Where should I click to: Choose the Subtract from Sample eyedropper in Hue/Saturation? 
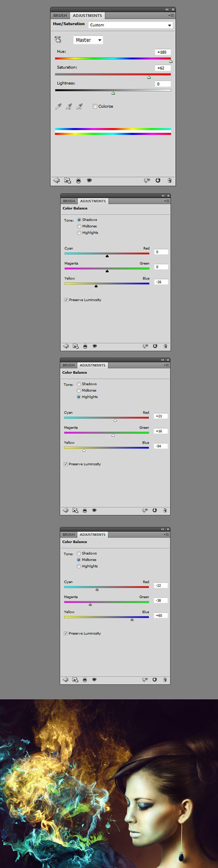pyautogui.click(x=80, y=106)
